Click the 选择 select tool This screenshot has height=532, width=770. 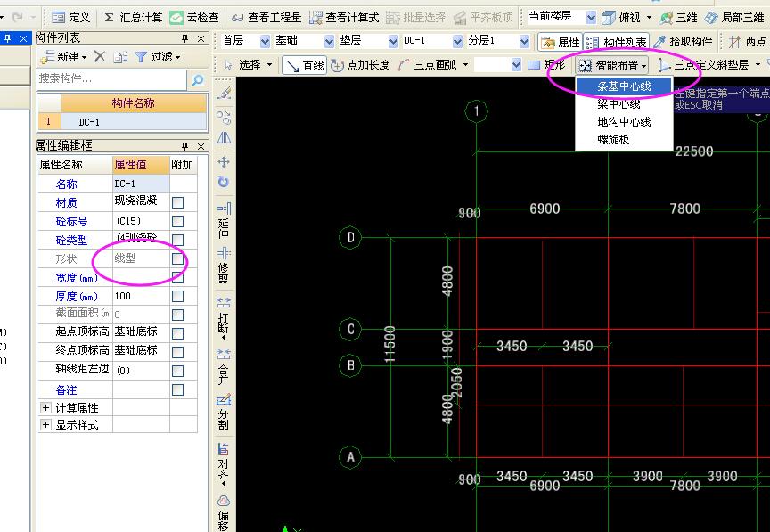(x=248, y=65)
